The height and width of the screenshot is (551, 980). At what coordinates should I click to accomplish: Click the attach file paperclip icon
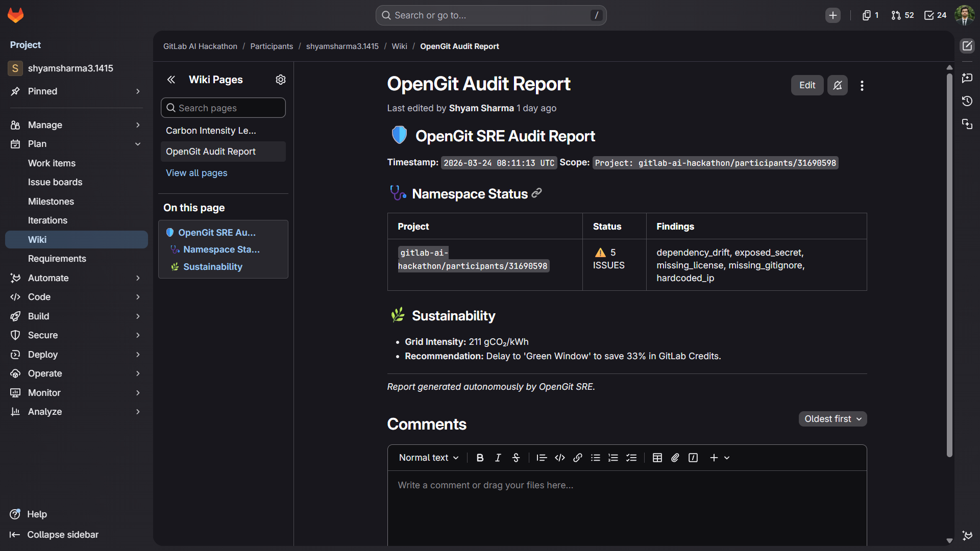click(x=675, y=458)
